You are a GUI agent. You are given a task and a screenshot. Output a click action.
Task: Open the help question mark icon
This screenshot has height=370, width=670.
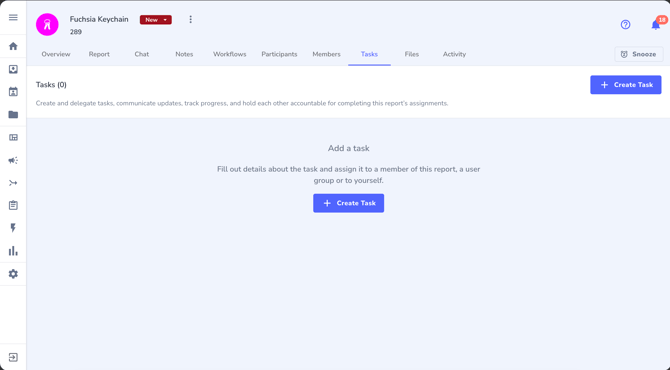click(x=625, y=25)
